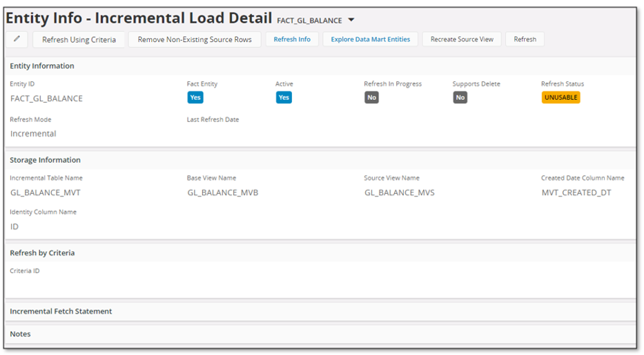Click Recreate Source View button

[x=462, y=39]
